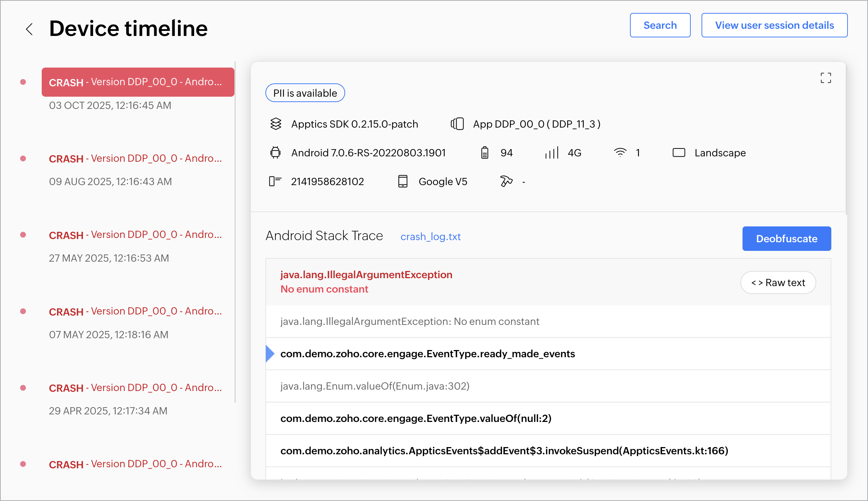Open View user session details
This screenshot has height=501, width=868.
(774, 25)
